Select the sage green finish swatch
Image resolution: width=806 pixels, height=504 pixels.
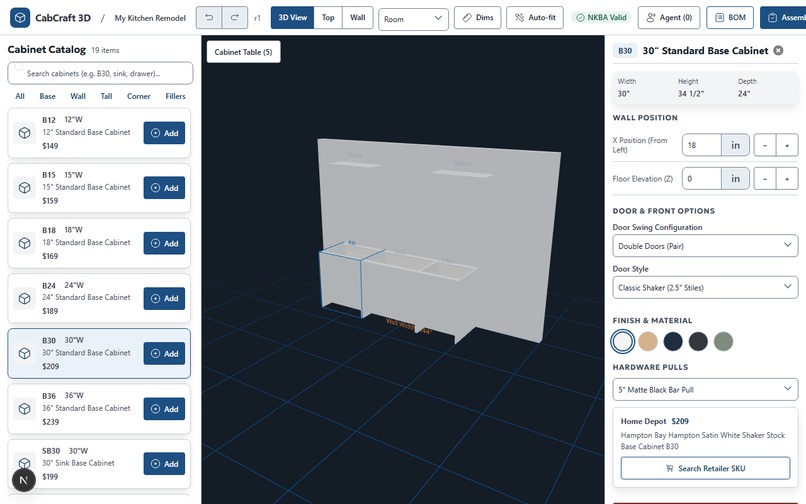tap(723, 341)
